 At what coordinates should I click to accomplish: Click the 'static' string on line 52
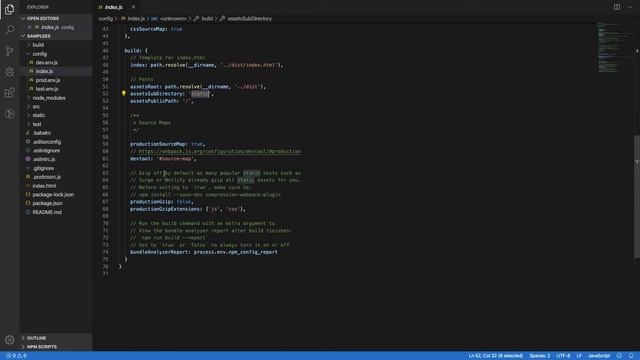200,94
